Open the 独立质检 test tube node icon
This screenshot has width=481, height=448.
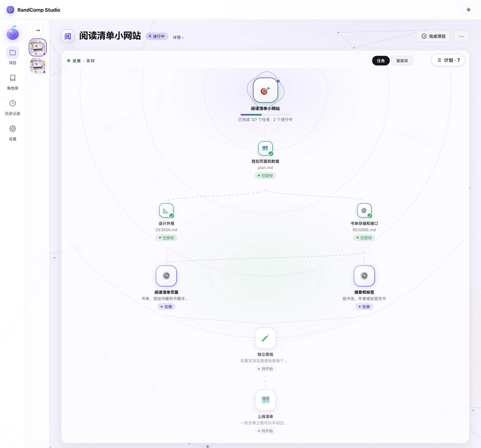265,338
